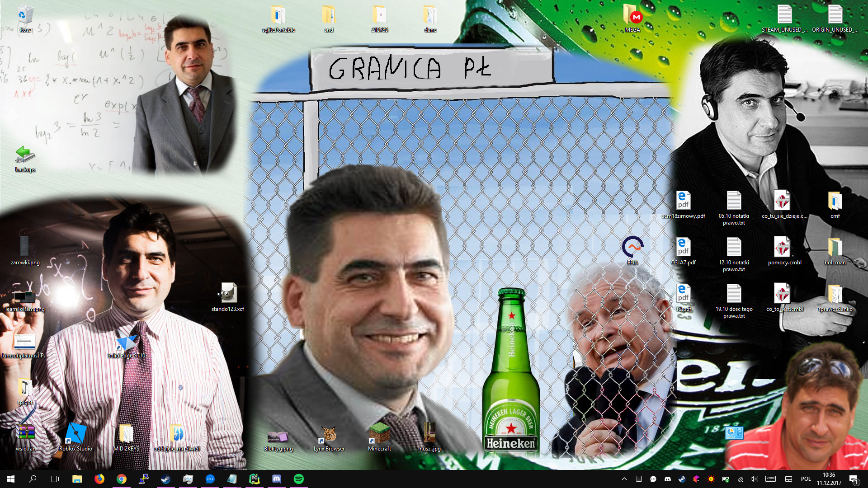
Task: Open the EEIA desktop shortcut
Action: pos(632,247)
